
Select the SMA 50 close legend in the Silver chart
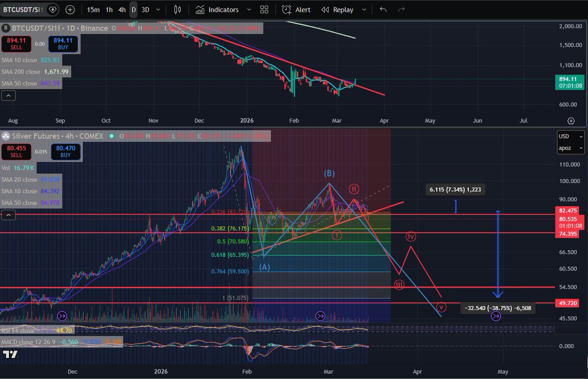pyautogui.click(x=31, y=203)
